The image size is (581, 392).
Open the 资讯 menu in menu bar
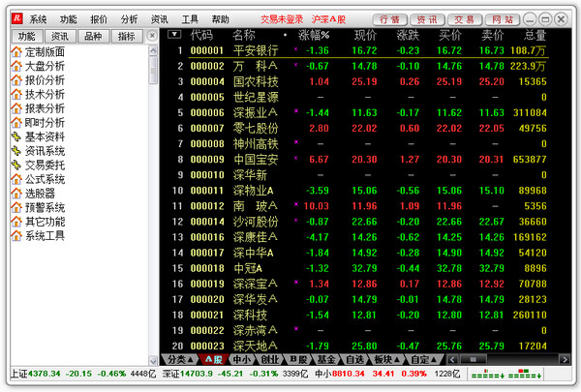tap(160, 19)
